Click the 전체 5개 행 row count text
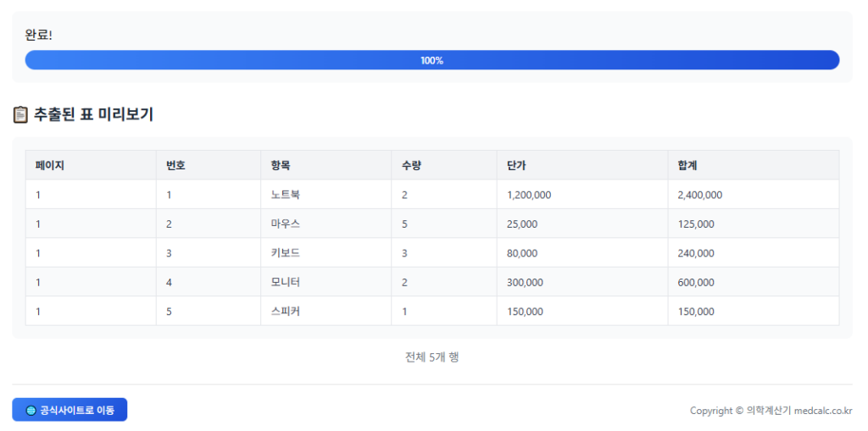868x431 pixels. click(x=431, y=357)
